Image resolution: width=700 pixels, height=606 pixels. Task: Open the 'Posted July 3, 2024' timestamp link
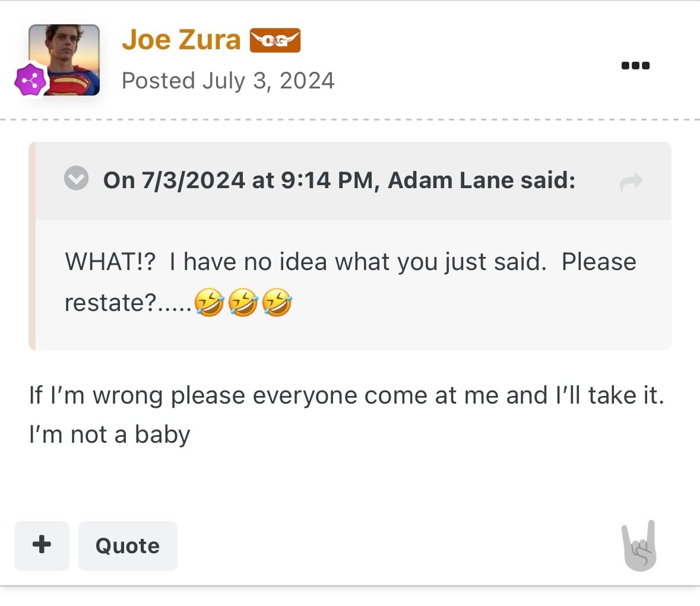coord(227,81)
